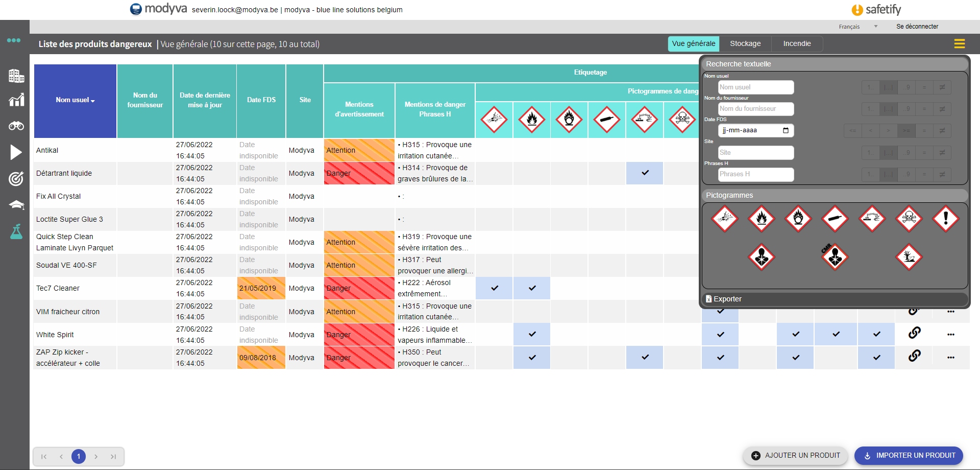Filter by flammable pictogram in Pictogrammes panel

point(762,219)
